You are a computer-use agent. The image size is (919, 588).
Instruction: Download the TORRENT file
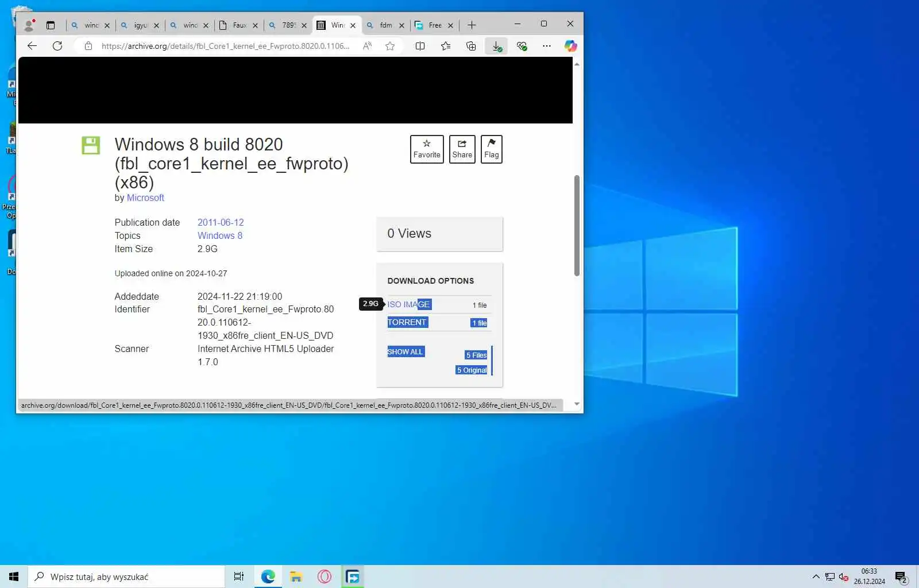click(407, 322)
